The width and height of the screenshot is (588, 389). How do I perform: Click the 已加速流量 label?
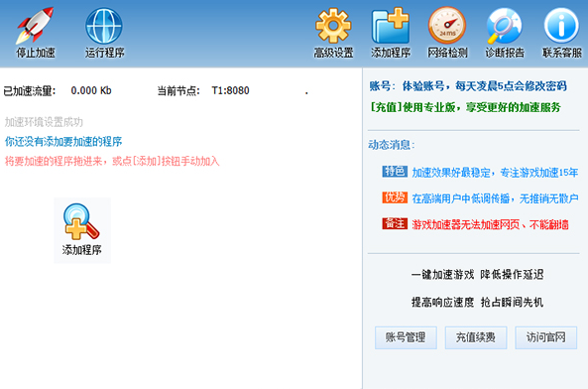point(29,90)
